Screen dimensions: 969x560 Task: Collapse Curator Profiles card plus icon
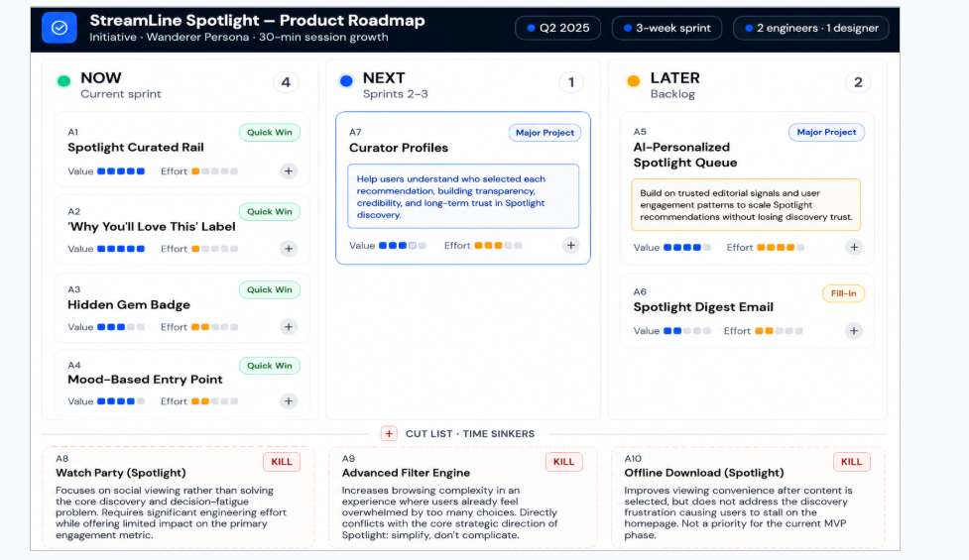pos(571,245)
